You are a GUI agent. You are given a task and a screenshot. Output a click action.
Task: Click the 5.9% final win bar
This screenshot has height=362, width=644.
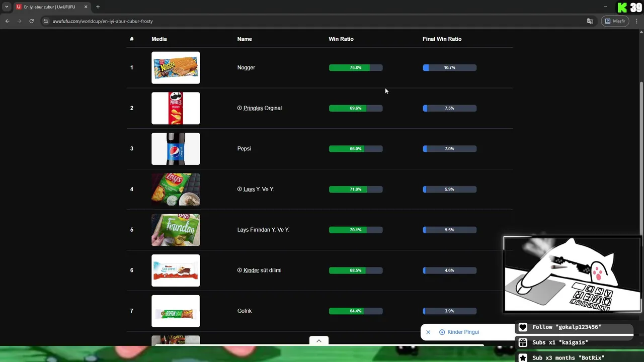click(449, 189)
